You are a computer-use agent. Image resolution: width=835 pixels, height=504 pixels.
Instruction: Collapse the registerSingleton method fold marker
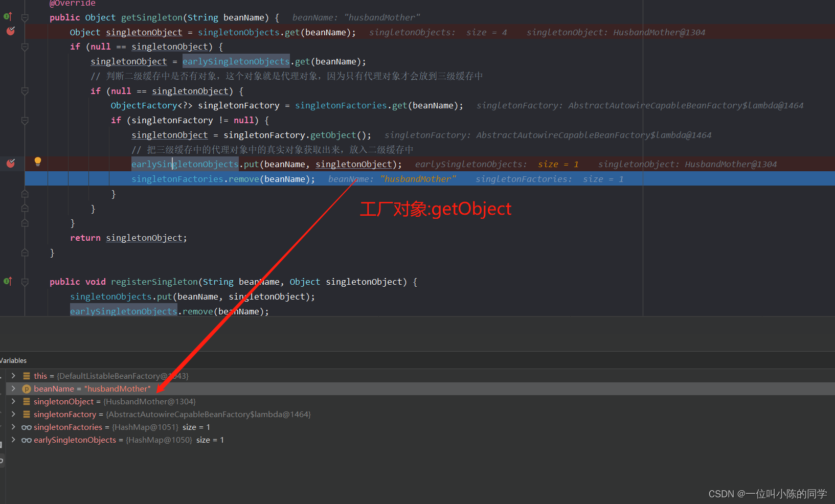click(25, 282)
